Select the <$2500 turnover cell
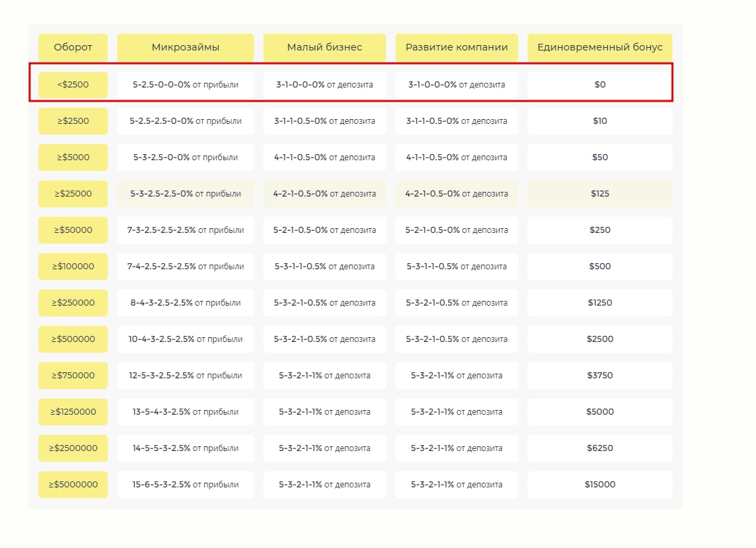Viewport: 756px width, 548px height. 73,85
